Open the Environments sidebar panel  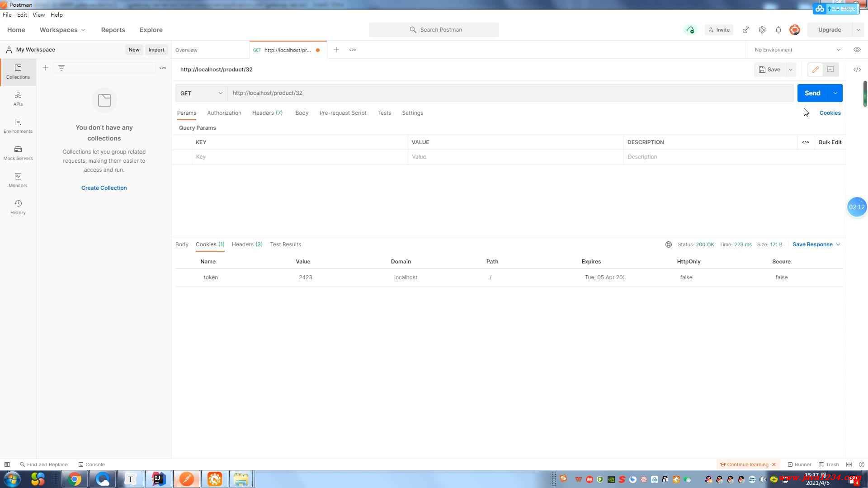click(x=18, y=126)
